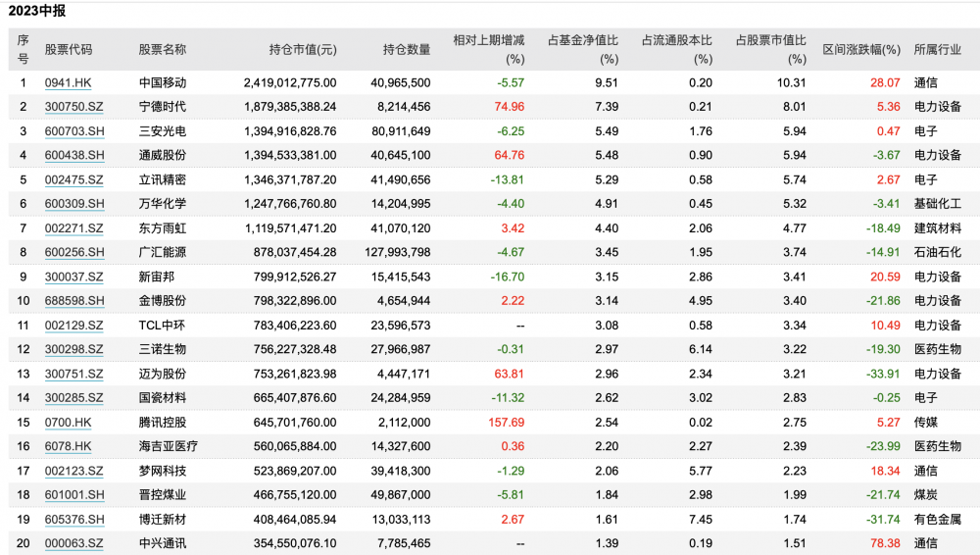The image size is (980, 555).
Task: Open stock code link 6078.HK
Action: coord(69,446)
